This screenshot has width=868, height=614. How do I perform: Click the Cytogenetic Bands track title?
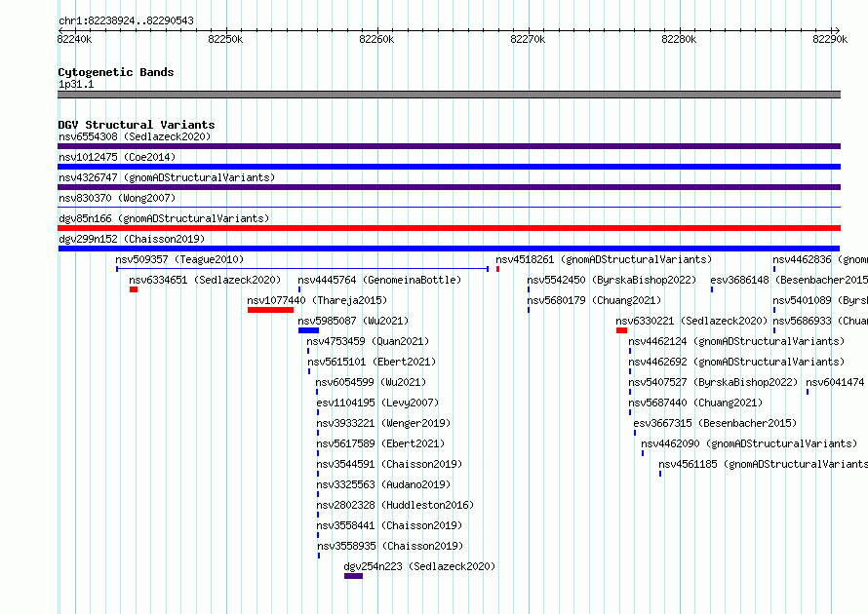pos(116,72)
